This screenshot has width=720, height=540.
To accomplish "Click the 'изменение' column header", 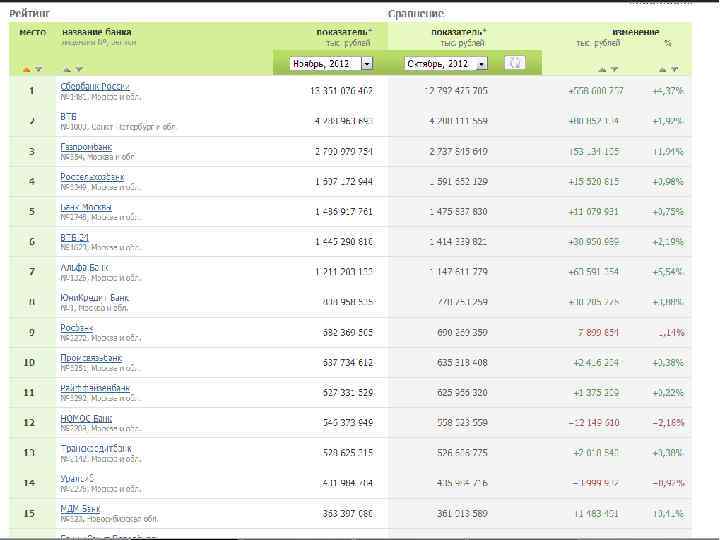I will tap(636, 32).
